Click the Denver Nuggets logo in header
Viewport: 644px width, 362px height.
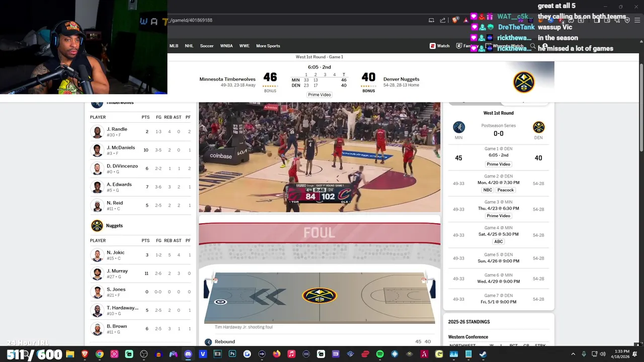pyautogui.click(x=524, y=82)
